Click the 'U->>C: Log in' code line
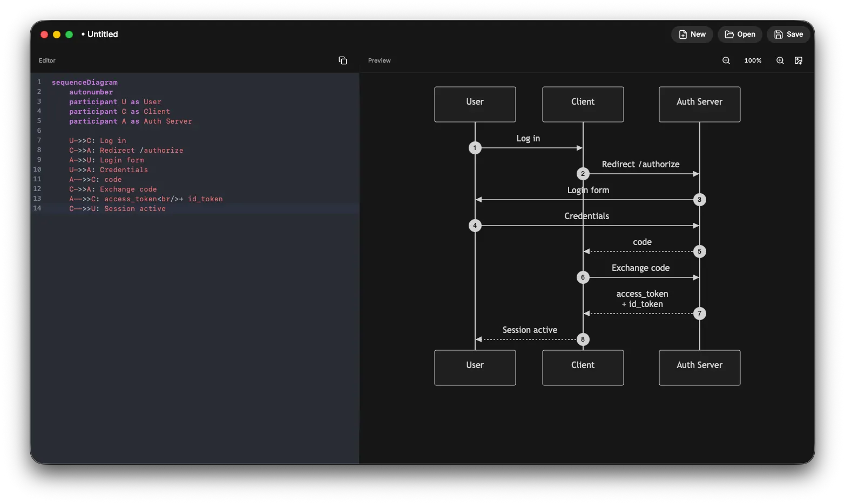The height and width of the screenshot is (504, 845). pos(97,140)
